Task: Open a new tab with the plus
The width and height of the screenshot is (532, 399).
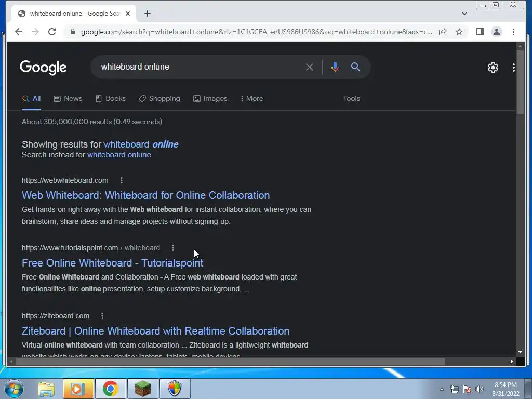Action: pos(147,14)
